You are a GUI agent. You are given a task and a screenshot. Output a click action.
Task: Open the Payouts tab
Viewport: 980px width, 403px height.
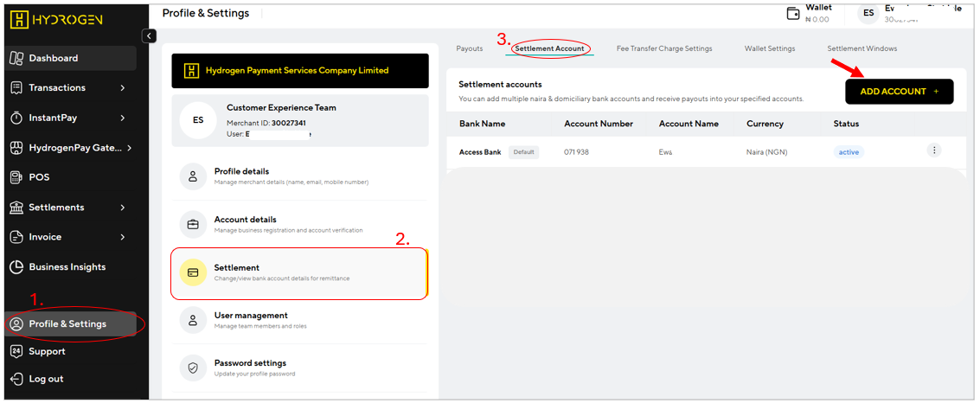point(470,48)
